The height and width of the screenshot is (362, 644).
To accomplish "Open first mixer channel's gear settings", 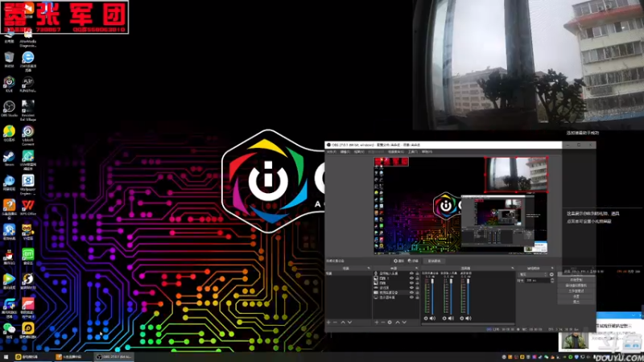I will pyautogui.click(x=426, y=318).
